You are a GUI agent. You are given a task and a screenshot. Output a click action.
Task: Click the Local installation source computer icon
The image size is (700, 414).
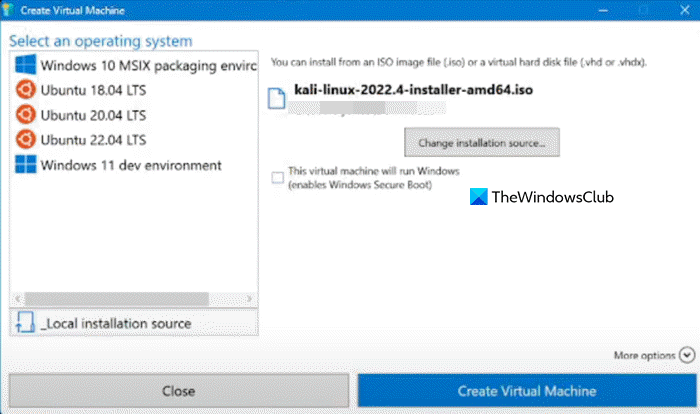(x=24, y=323)
